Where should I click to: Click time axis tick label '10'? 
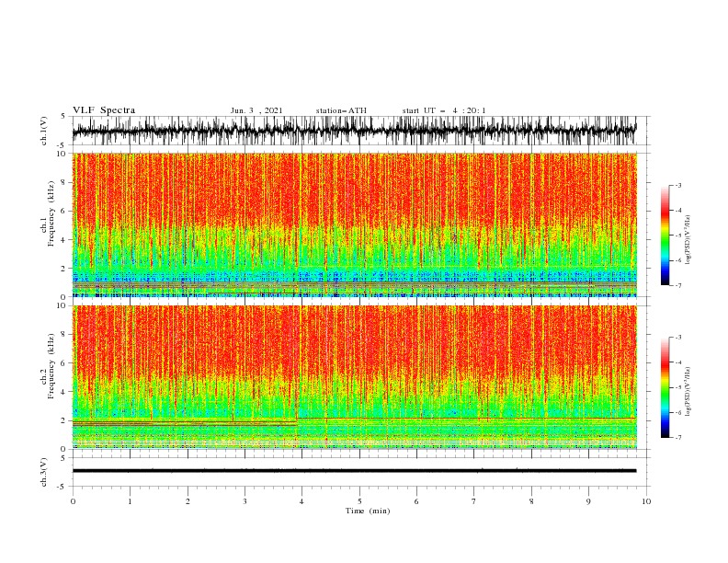tap(646, 501)
